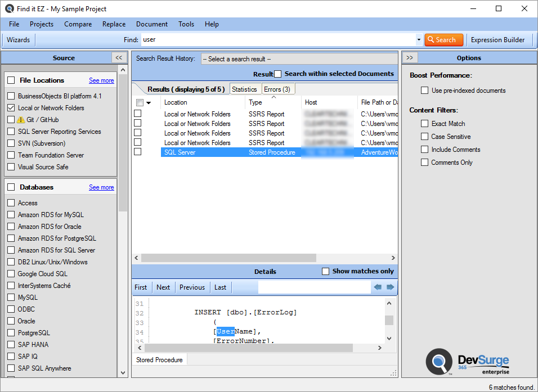This screenshot has height=392, width=538.
Task: Uncheck Local or Network Folders
Action: [x=11, y=107]
